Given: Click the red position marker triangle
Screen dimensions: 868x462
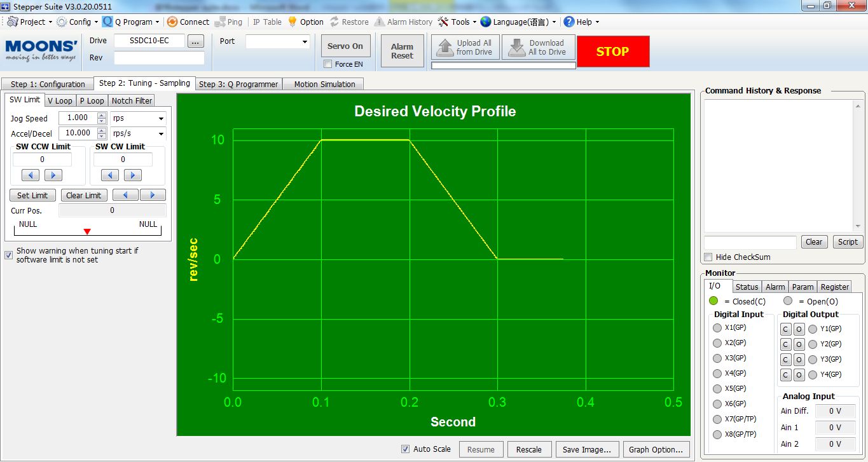Looking at the screenshot, I should (87, 231).
